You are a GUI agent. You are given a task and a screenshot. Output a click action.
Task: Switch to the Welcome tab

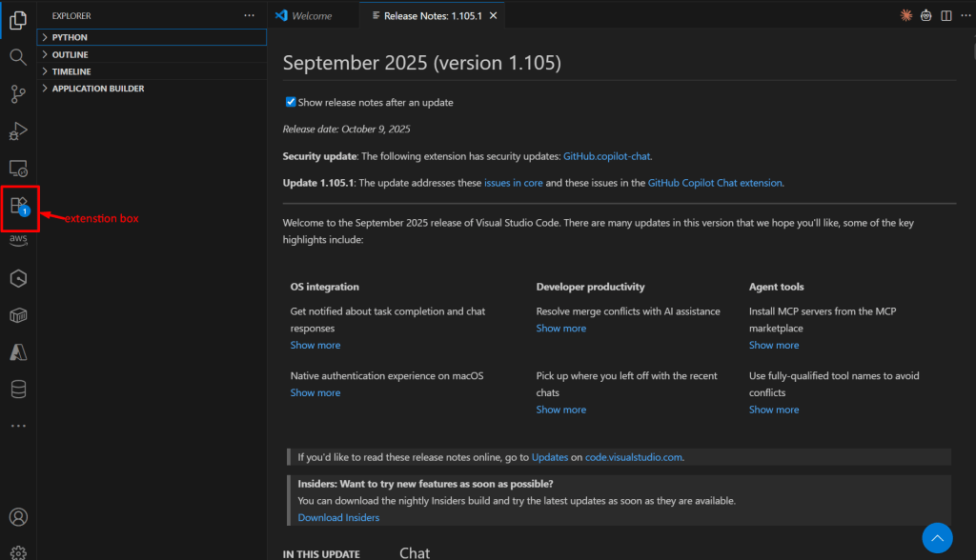pos(304,15)
